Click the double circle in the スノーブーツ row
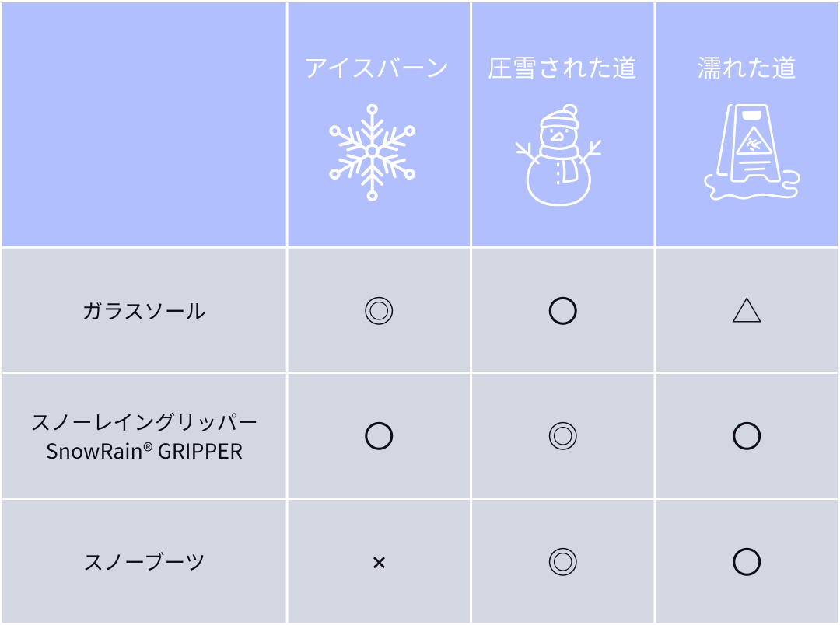The height and width of the screenshot is (625, 840). (x=562, y=562)
